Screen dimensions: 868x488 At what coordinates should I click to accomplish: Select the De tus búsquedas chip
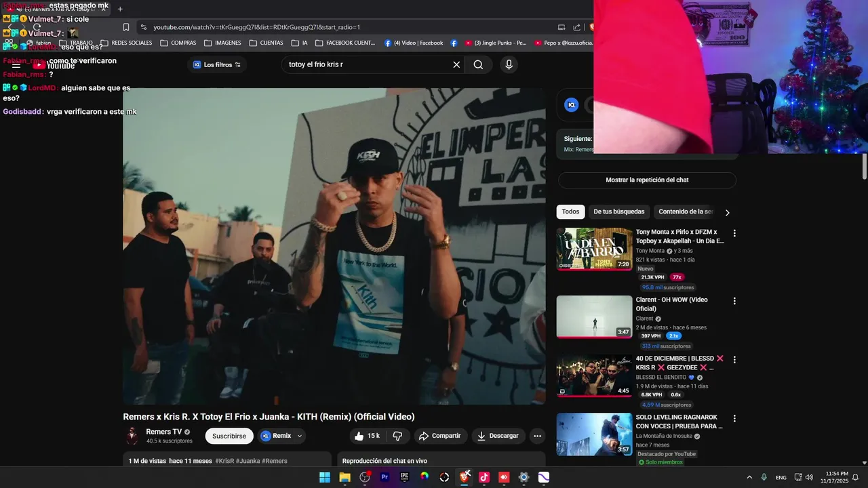point(619,211)
